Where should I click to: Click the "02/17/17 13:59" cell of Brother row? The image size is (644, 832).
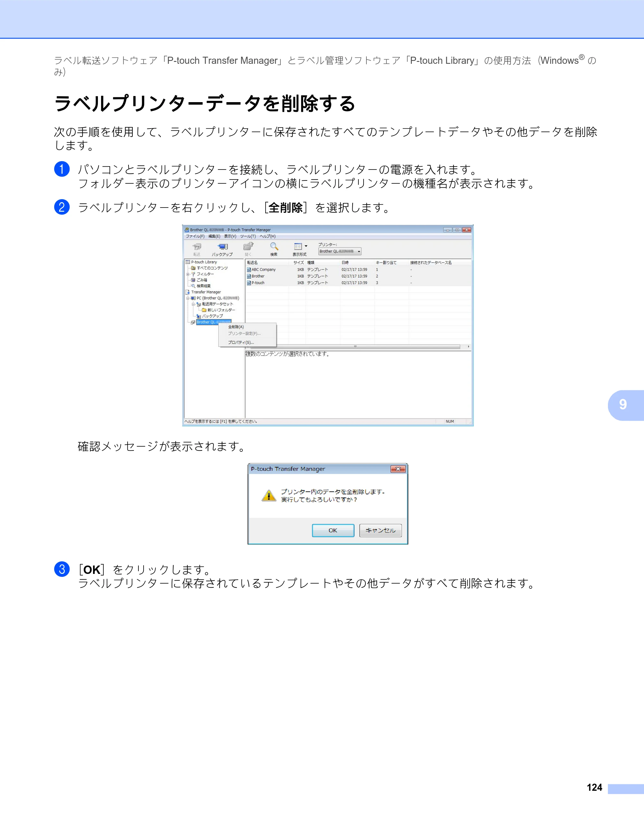pyautogui.click(x=354, y=276)
